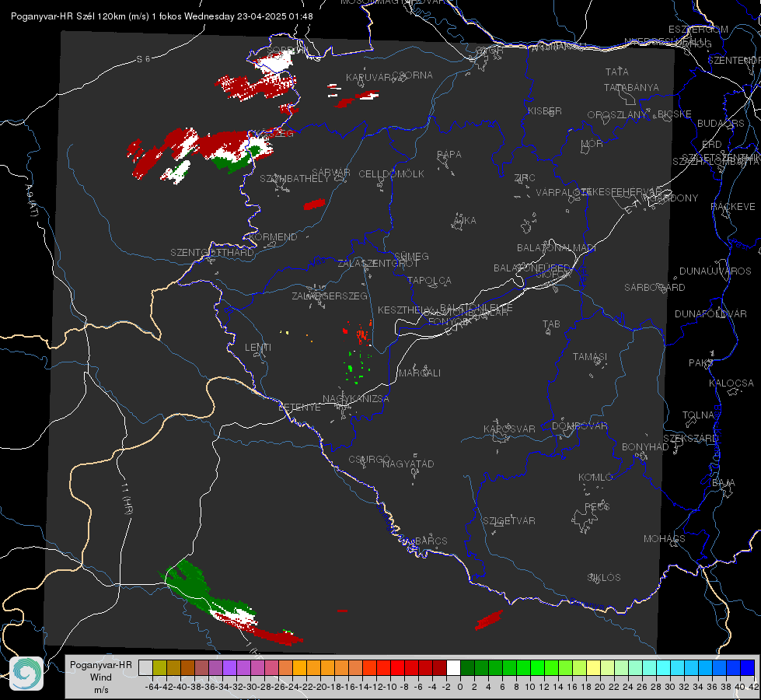Click the CSORNA city label
The height and width of the screenshot is (700, 761).
[x=412, y=75]
